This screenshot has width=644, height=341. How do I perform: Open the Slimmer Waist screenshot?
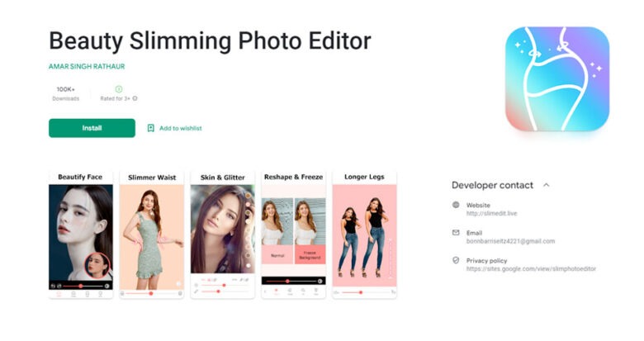[152, 234]
